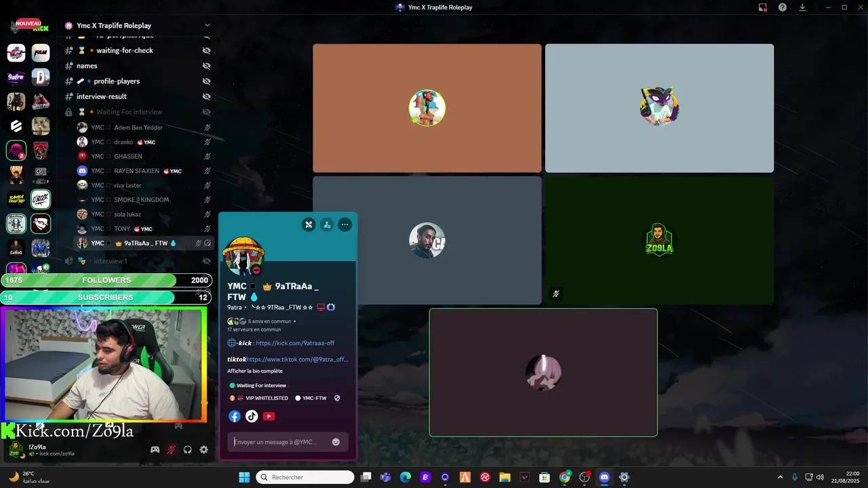Toggle visibility icon for waiting-for-check channel
This screenshot has width=868, height=488.
coord(206,50)
